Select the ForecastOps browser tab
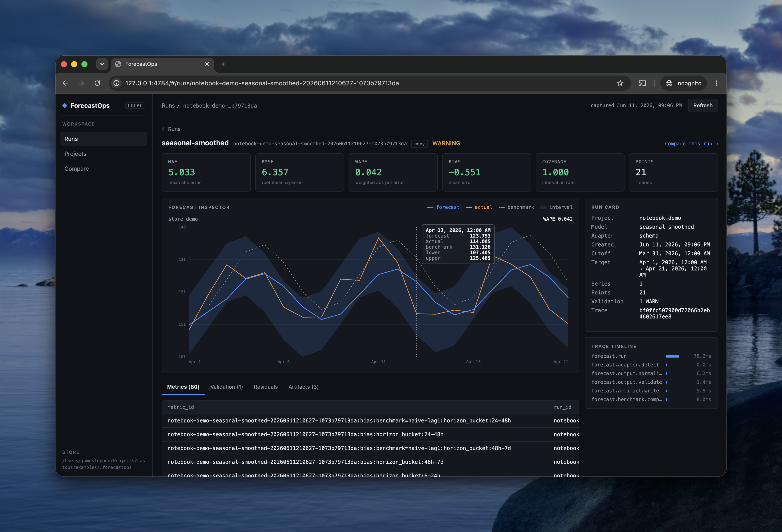Screen dimensions: 782x532 (x=163, y=64)
